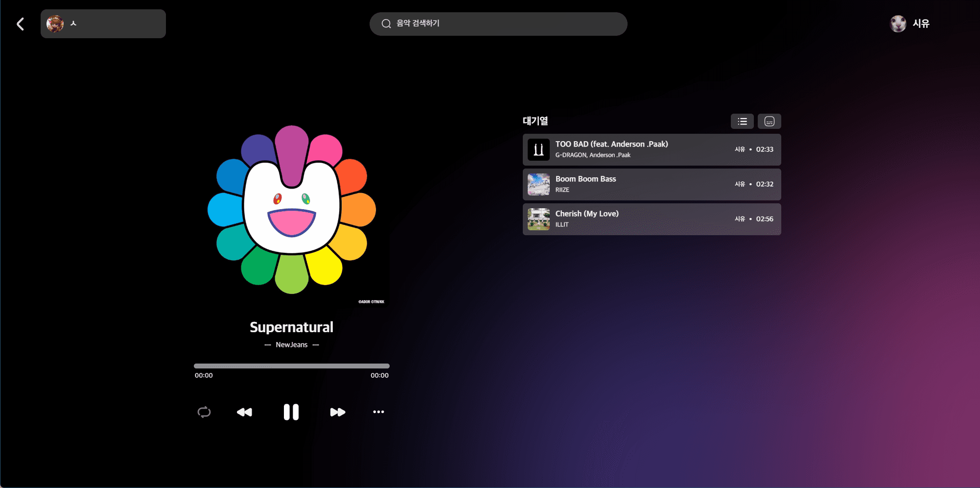The image size is (980, 488).
Task: Click the 02:33 duration of TOO BAD
Action: [x=765, y=149]
